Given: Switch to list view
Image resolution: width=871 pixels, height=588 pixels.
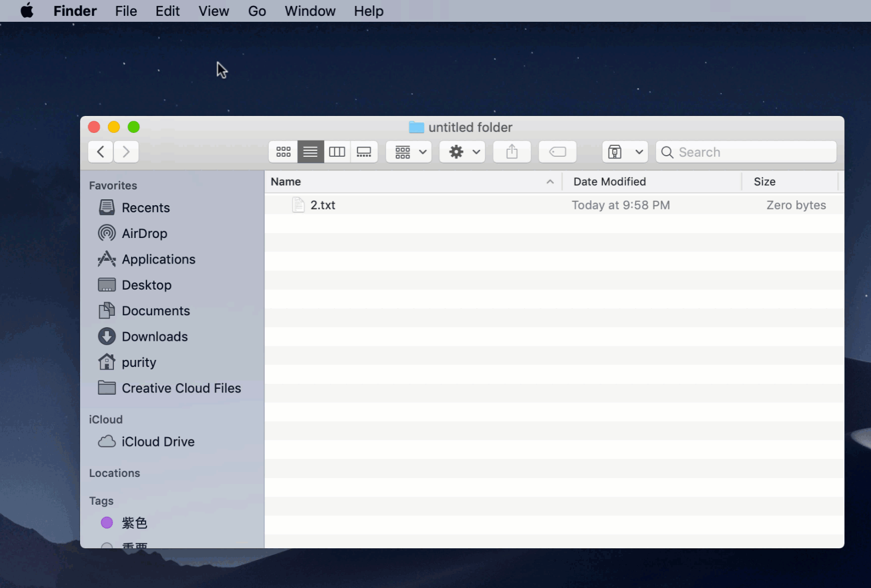Looking at the screenshot, I should 310,152.
